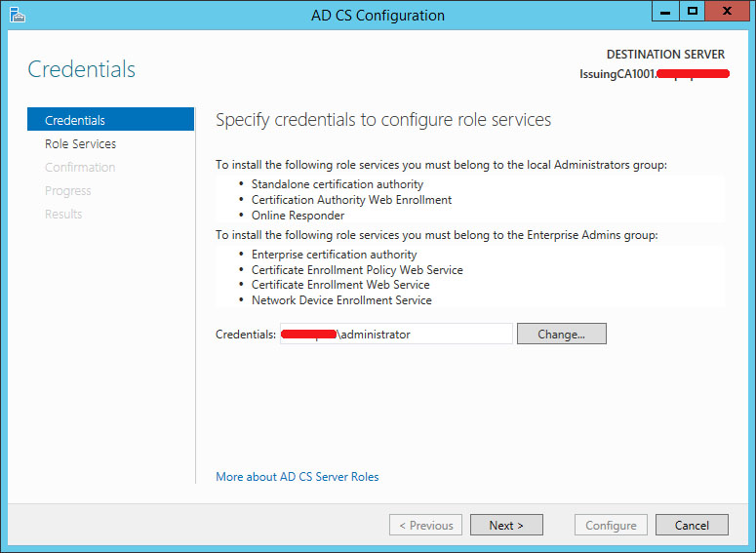The image size is (756, 553).
Task: Select the Progress step in sidebar
Action: pos(68,190)
